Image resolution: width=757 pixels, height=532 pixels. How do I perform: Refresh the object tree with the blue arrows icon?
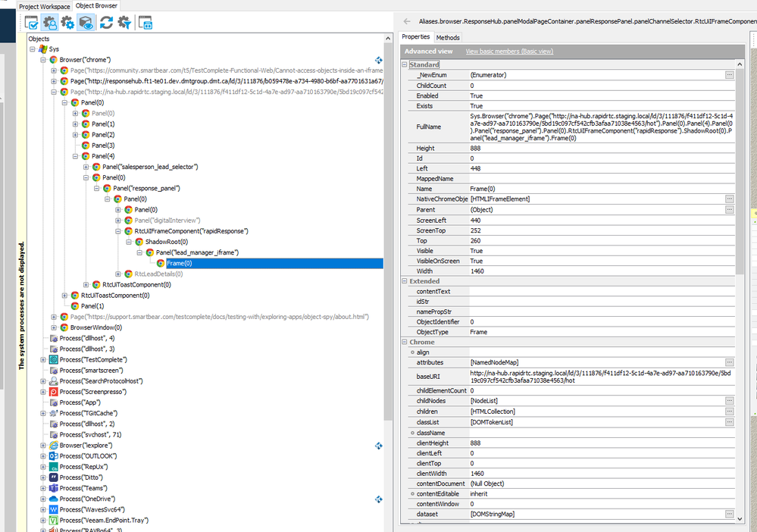(106, 23)
